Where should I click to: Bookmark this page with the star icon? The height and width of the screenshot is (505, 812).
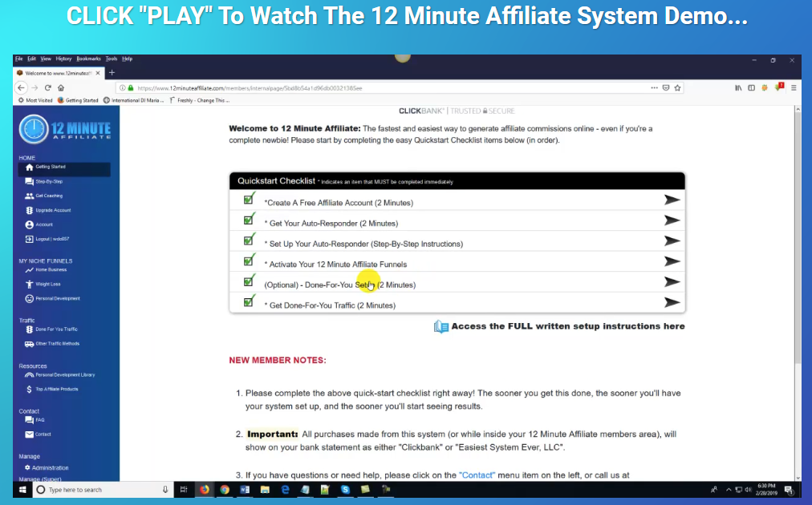(x=677, y=88)
